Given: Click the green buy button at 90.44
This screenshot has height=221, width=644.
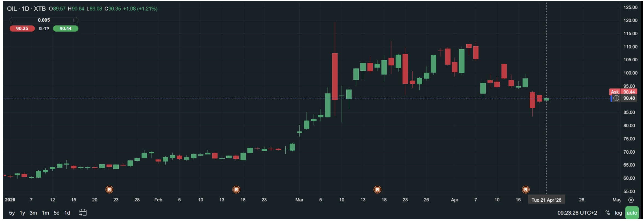Looking at the screenshot, I should pos(66,29).
